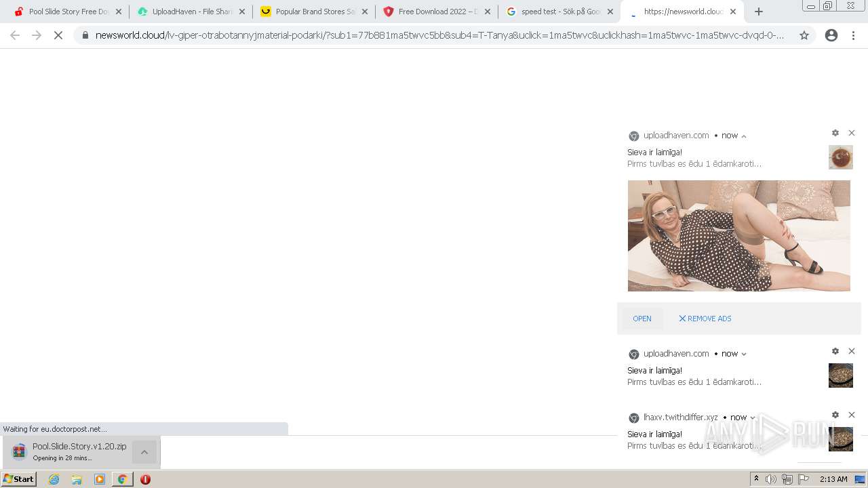Open network status tray icon
This screenshot has height=488, width=868.
(x=787, y=479)
